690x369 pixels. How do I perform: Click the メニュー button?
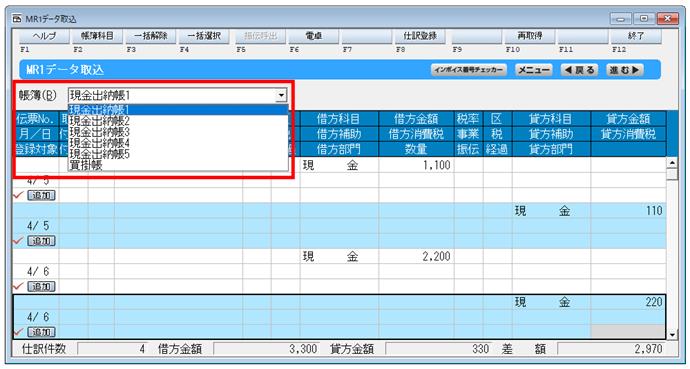pos(534,70)
